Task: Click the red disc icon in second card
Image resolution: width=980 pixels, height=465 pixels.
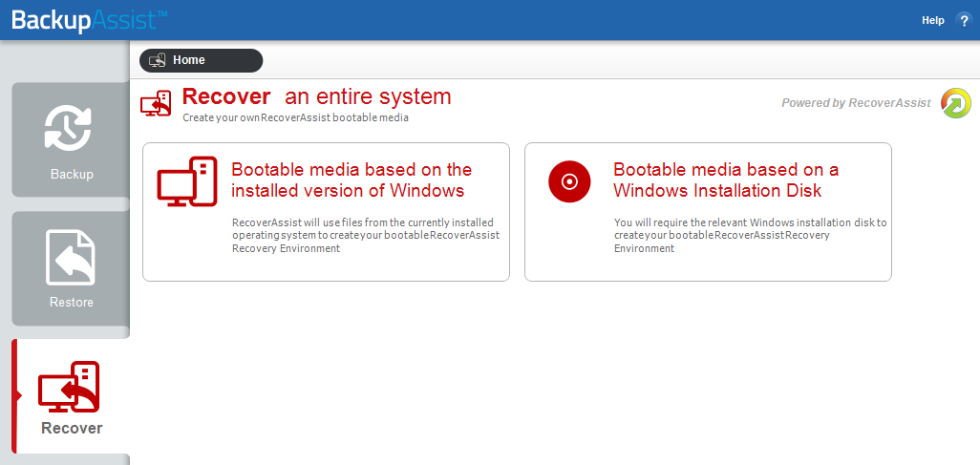Action: pos(569,181)
